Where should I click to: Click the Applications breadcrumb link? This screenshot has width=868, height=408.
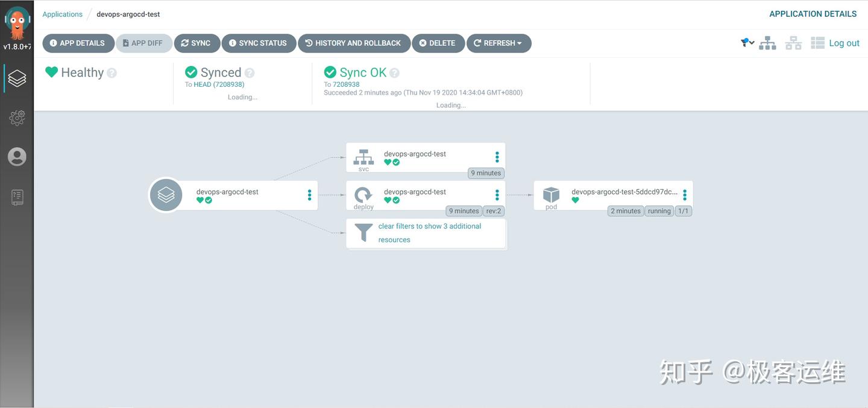62,14
